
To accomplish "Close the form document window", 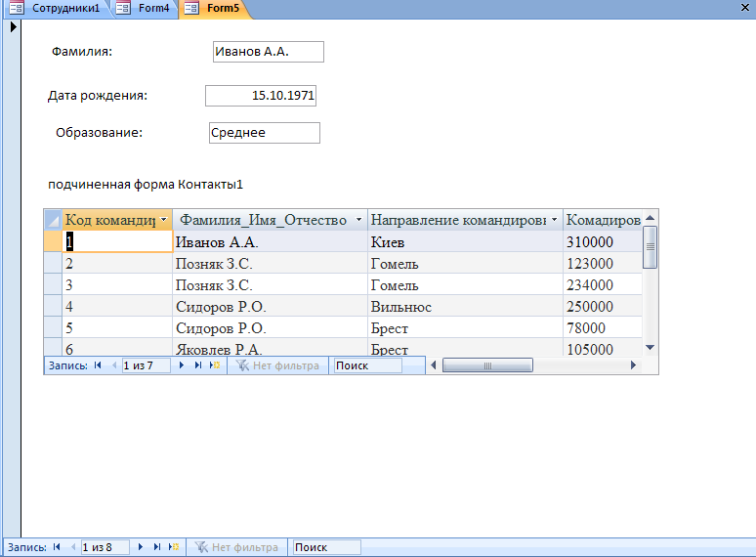I will pos(745,7).
